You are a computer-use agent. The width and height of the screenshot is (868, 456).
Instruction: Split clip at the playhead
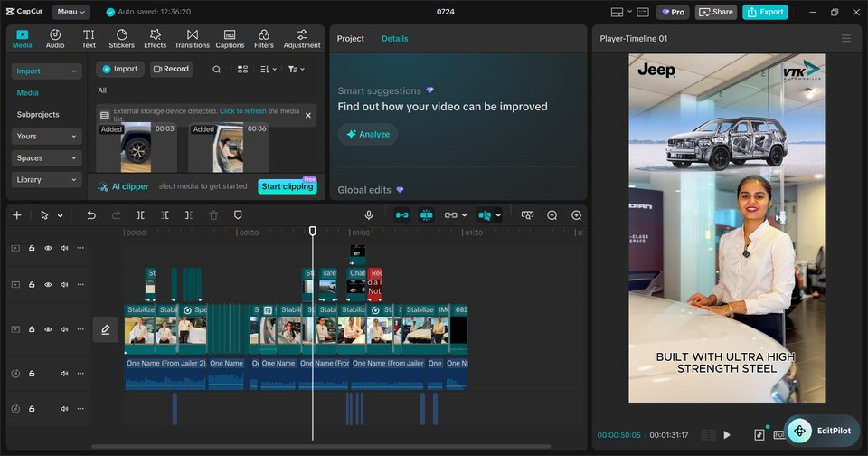pos(140,215)
